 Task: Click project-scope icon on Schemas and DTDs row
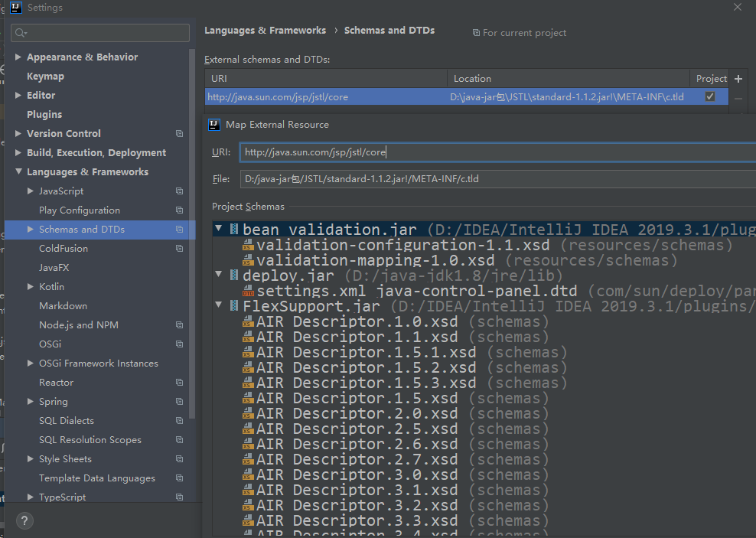pos(179,230)
